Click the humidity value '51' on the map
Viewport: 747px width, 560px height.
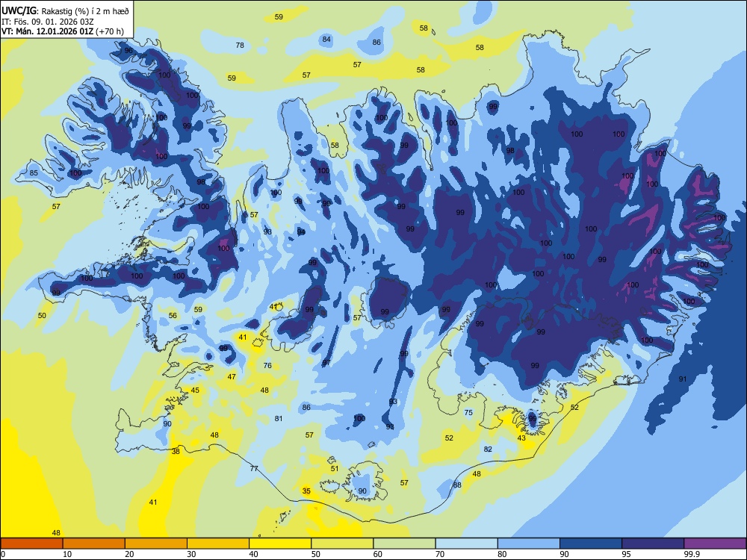335,469
